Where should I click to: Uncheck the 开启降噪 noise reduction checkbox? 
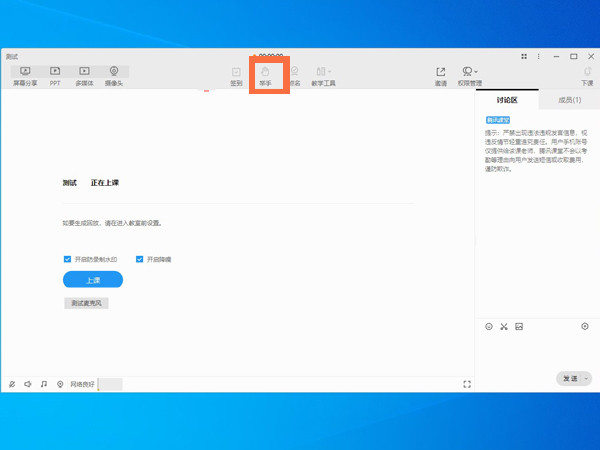click(x=140, y=259)
